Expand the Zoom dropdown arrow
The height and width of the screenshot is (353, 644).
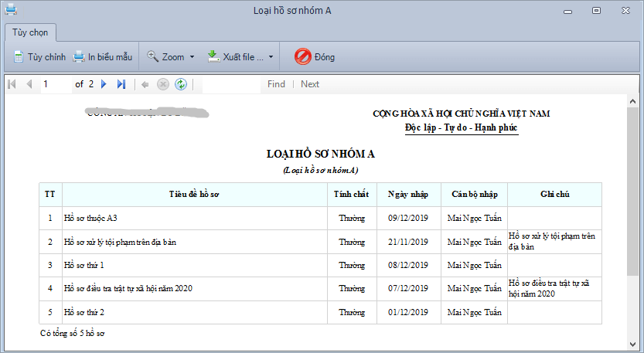(190, 57)
